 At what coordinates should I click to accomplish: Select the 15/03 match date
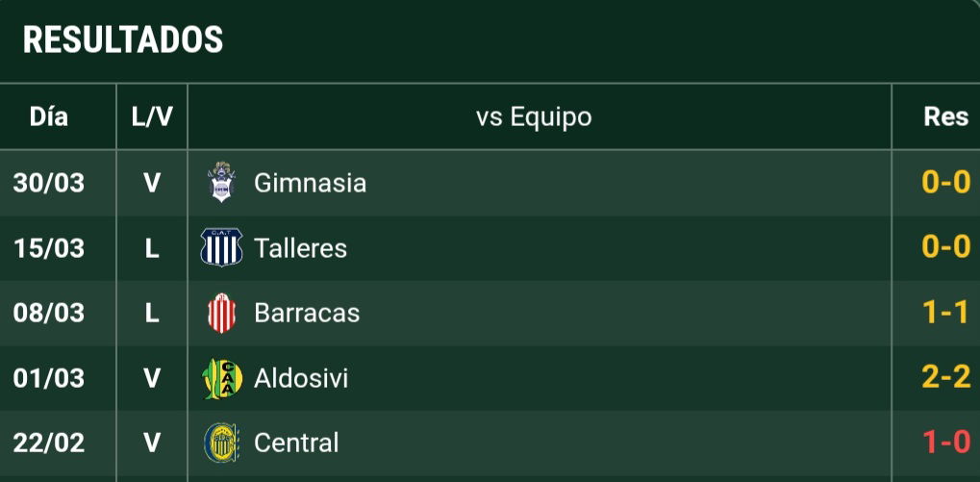49,248
